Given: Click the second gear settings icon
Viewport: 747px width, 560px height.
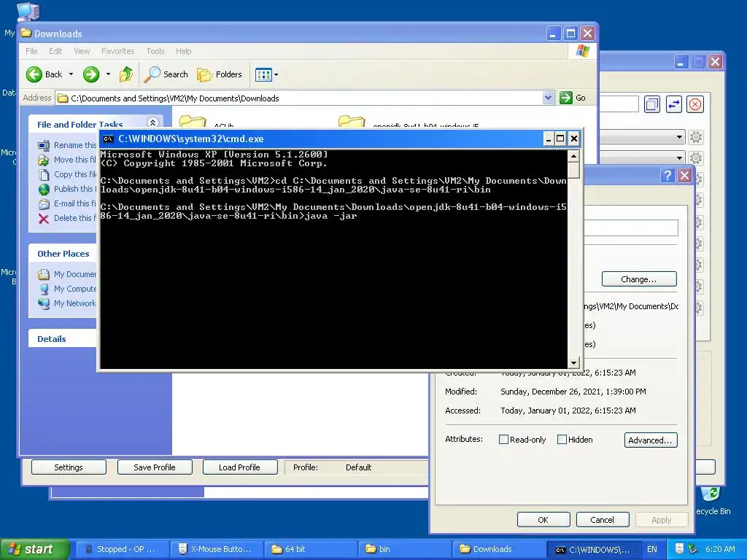Looking at the screenshot, I should pos(696,158).
